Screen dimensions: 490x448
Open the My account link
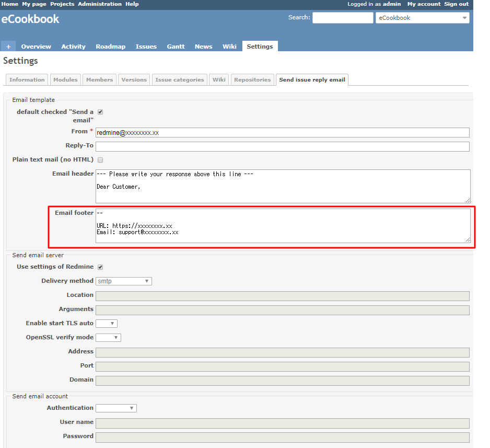point(424,4)
